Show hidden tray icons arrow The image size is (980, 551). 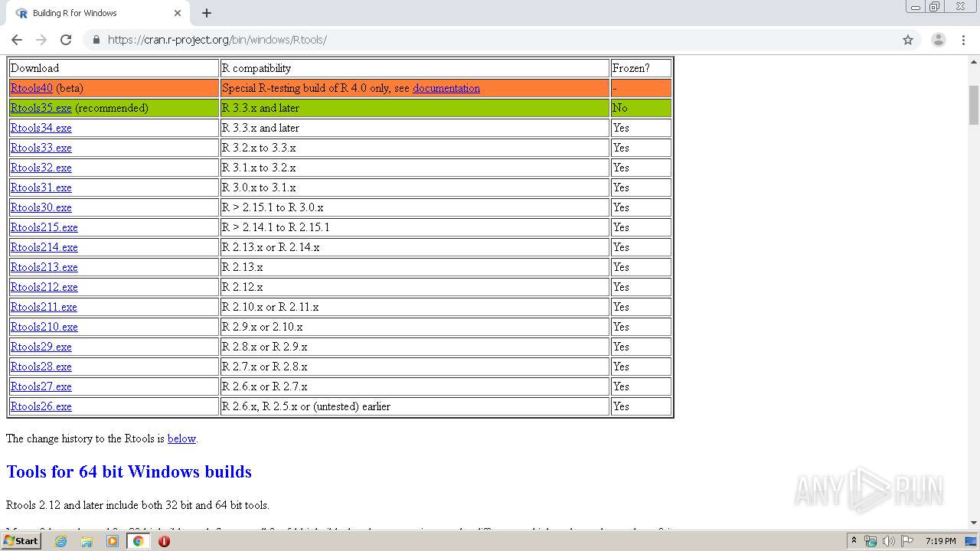854,541
